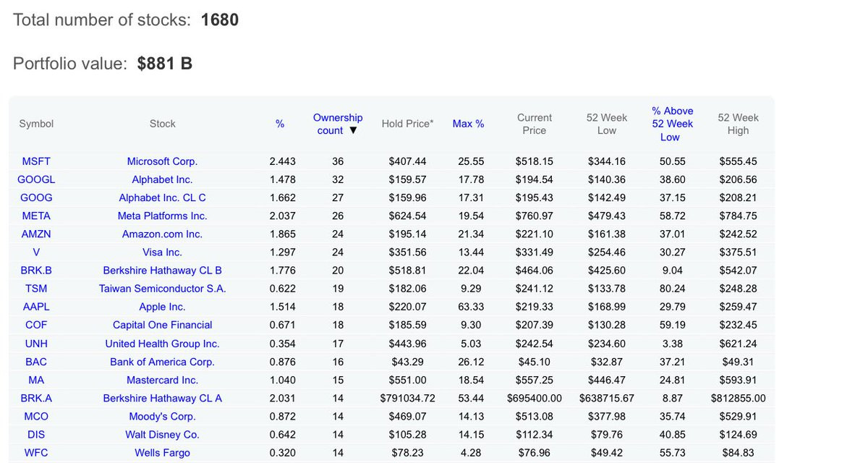Open Capital One Financial link

pos(162,325)
